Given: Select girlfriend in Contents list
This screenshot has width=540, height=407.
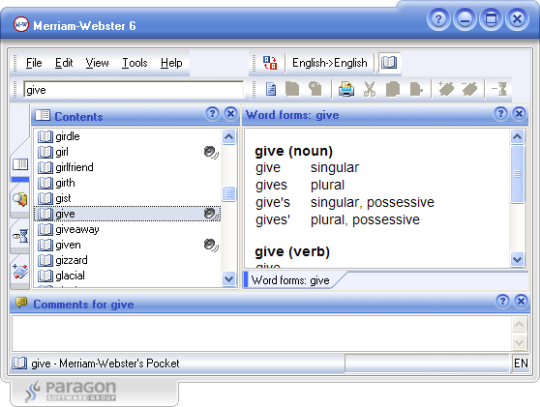Looking at the screenshot, I should click(x=127, y=167).
